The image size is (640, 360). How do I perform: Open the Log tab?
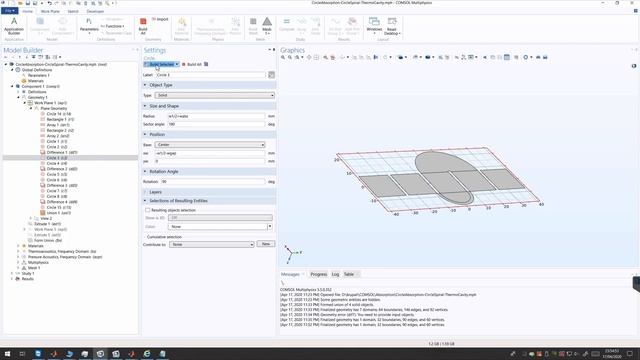tap(335, 274)
